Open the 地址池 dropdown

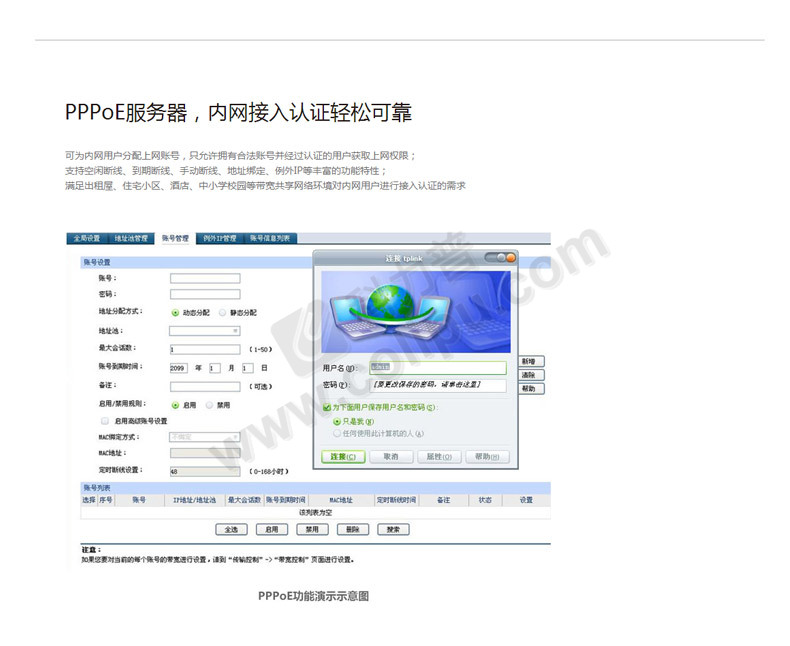[x=205, y=329]
